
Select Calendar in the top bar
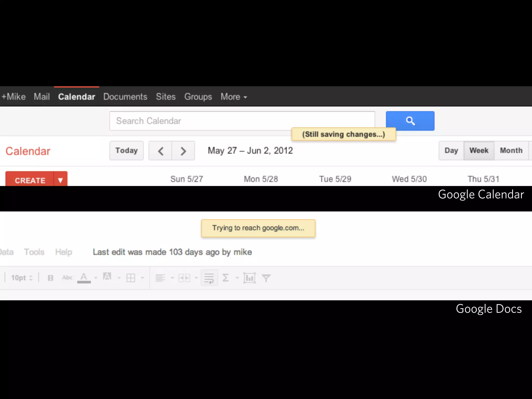tap(77, 97)
